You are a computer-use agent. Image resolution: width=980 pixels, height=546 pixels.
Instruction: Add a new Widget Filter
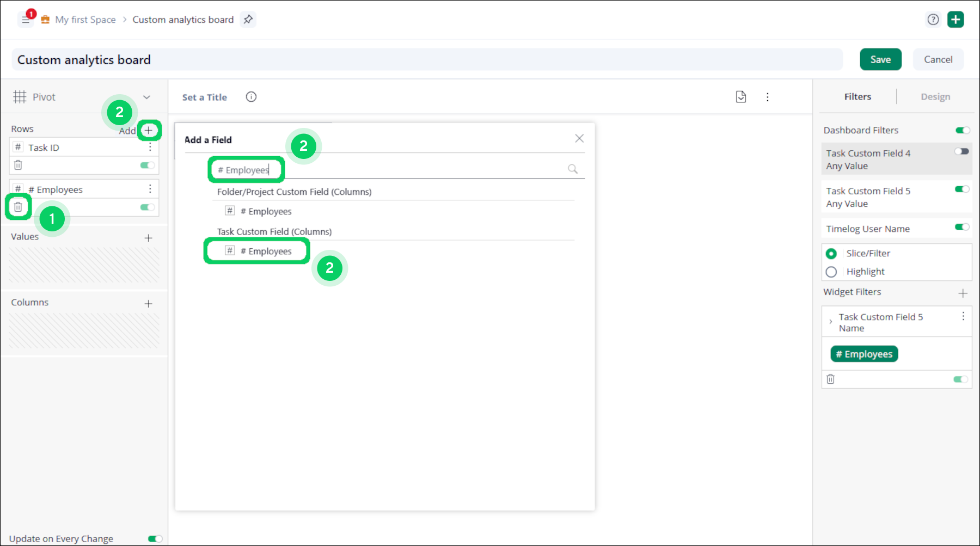click(x=963, y=293)
